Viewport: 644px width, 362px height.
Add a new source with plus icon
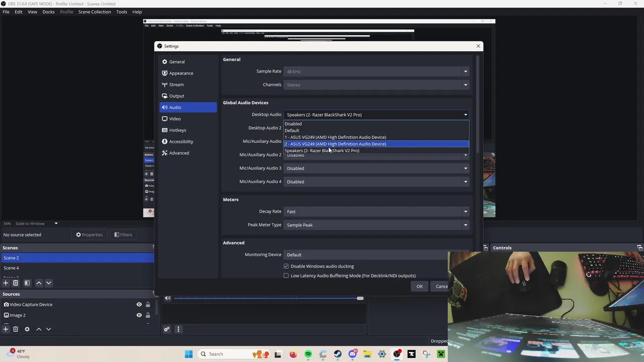[6, 329]
